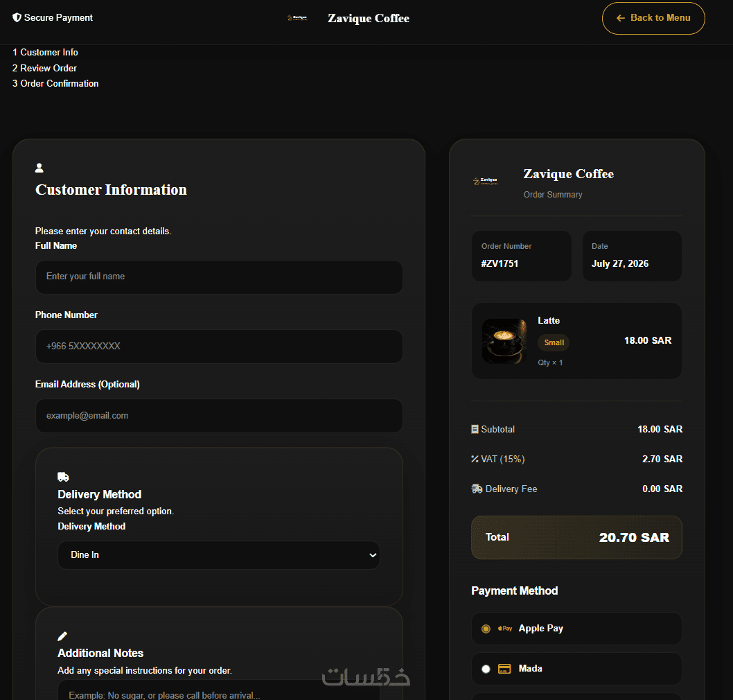This screenshot has height=700, width=733.
Task: Select the Apple Pay radio button
Action: 486,629
